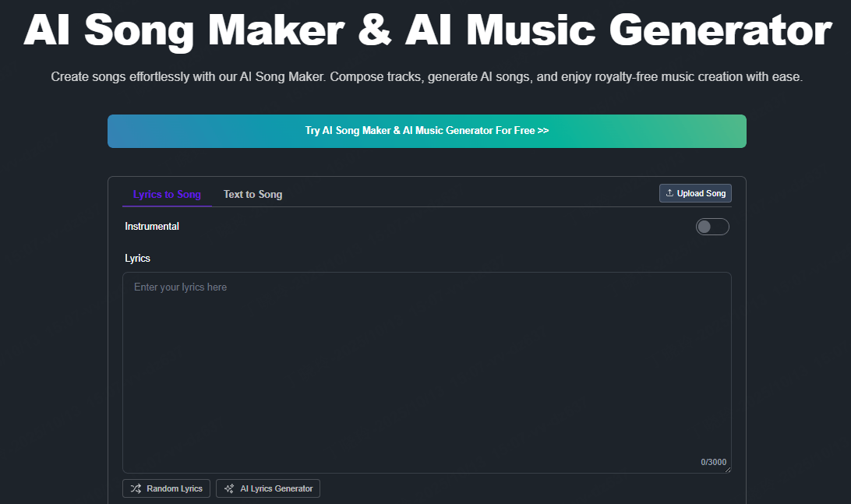Click the gray knob of Instrumental switch
The image size is (851, 504).
(x=704, y=227)
